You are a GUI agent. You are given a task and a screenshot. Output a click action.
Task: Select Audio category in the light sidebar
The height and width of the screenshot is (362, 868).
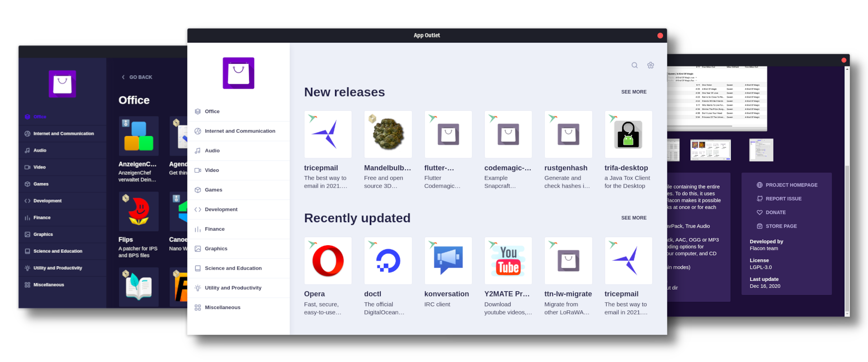[239, 151]
